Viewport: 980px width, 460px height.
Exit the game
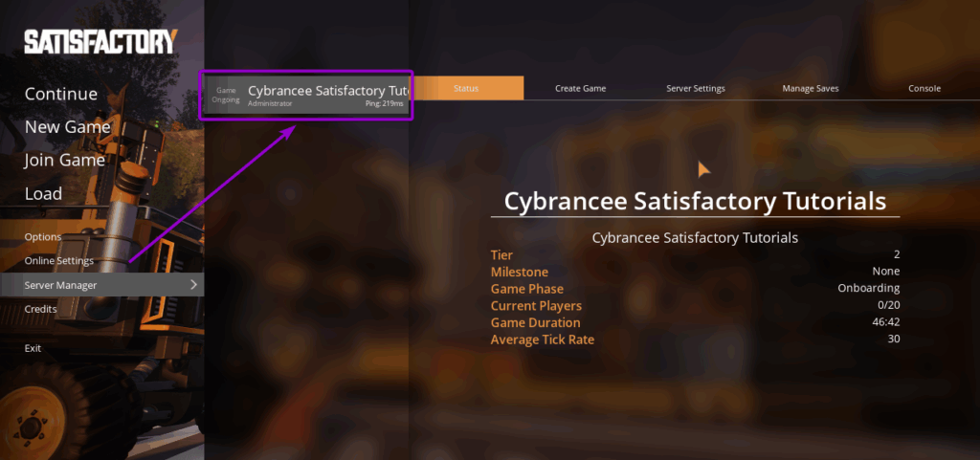[33, 348]
